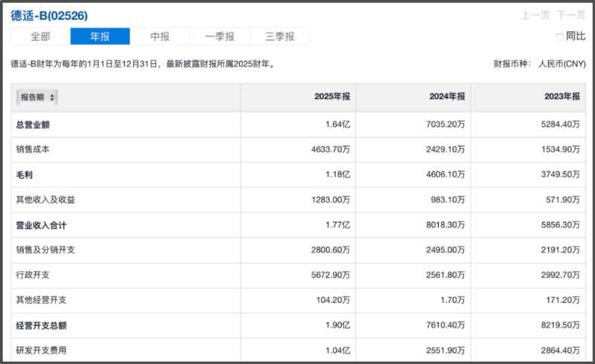
Task: Switch to the 一季报 tab
Action: 220,36
